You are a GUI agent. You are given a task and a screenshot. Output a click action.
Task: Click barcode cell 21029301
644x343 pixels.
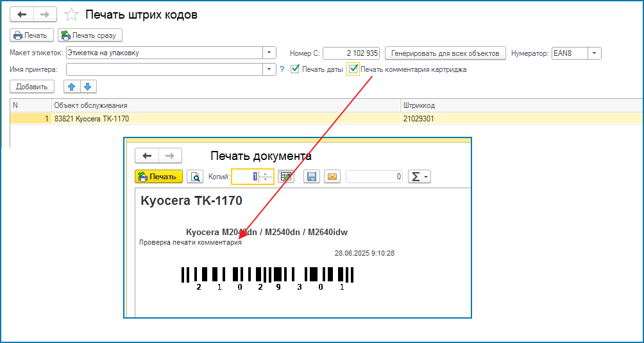[x=521, y=118]
